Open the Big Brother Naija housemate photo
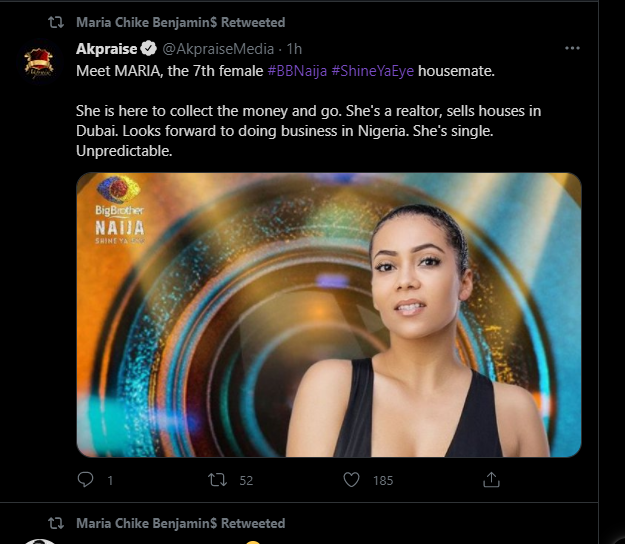625x544 pixels. 329,315
